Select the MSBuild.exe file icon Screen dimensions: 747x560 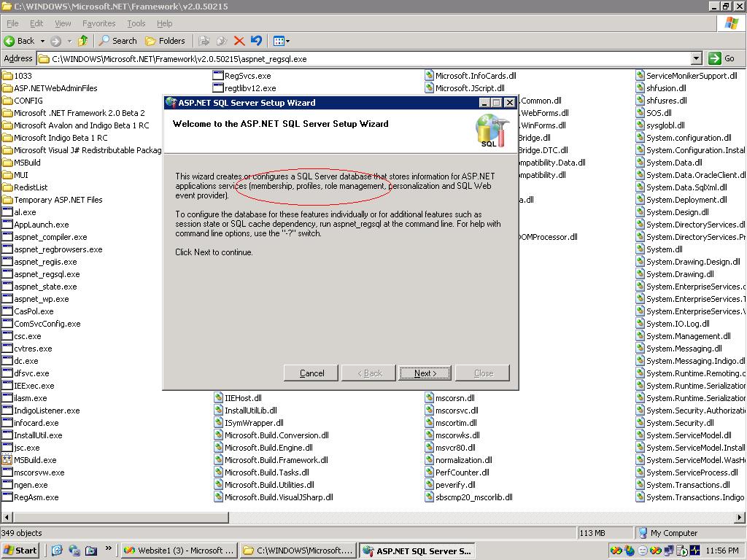tap(7, 460)
